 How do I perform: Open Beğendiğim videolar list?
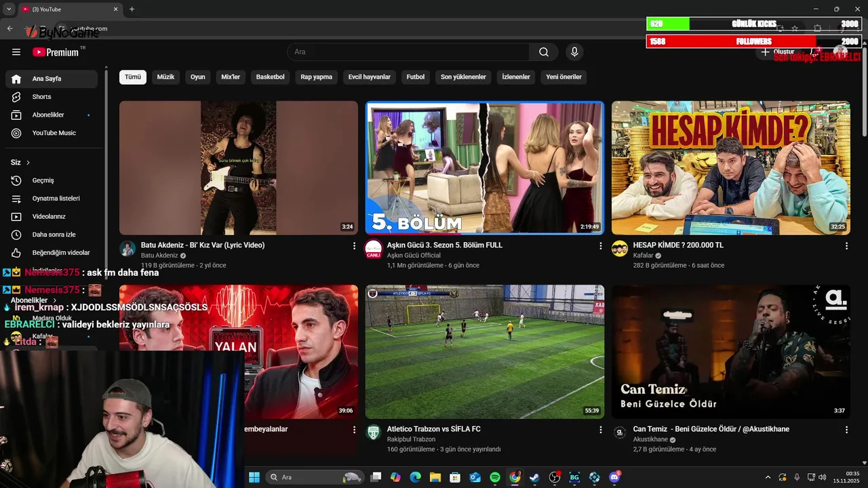pos(52,253)
